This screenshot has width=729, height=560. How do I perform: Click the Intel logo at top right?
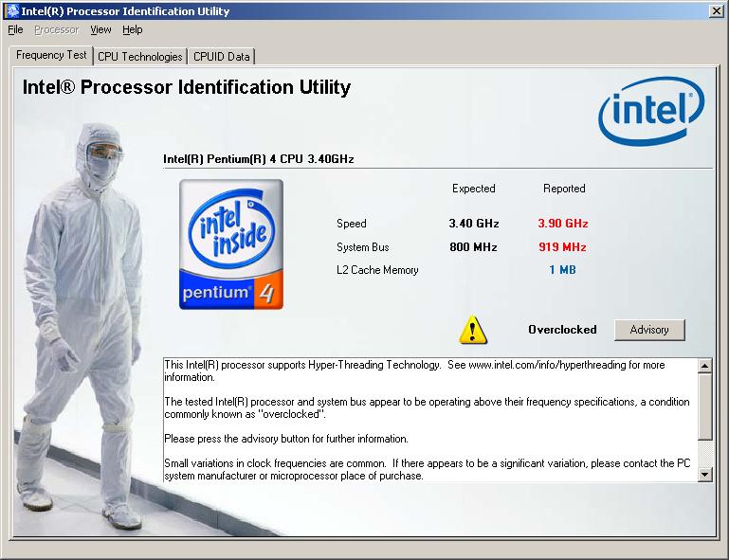(651, 111)
